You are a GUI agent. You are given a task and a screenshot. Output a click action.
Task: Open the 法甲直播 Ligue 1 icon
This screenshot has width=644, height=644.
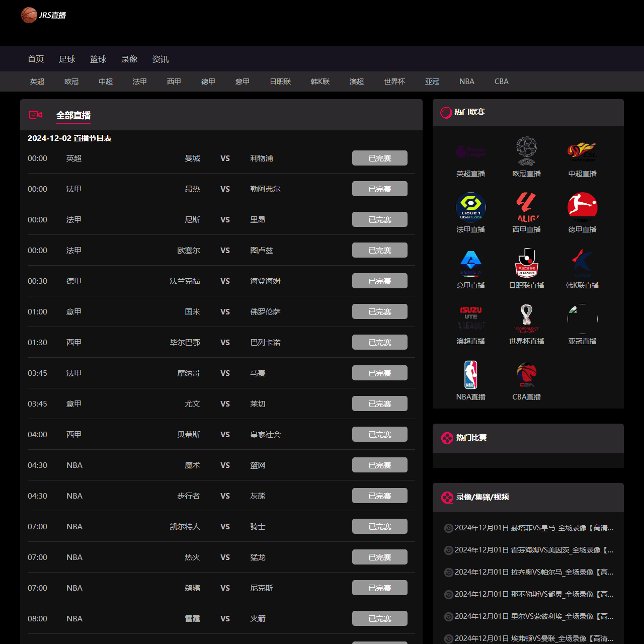pyautogui.click(x=471, y=207)
